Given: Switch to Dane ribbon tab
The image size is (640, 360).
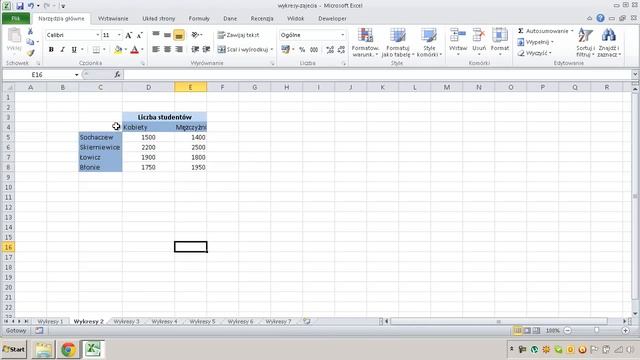Looking at the screenshot, I should click(230, 18).
